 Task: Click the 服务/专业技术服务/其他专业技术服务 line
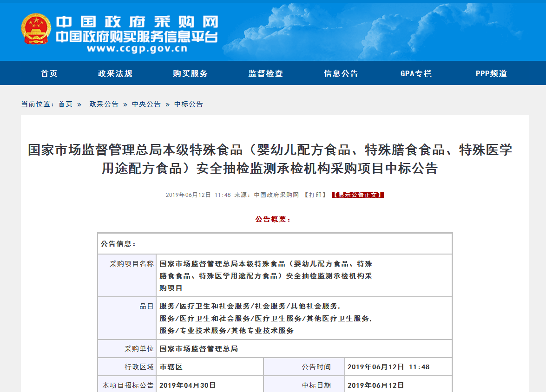point(227,331)
